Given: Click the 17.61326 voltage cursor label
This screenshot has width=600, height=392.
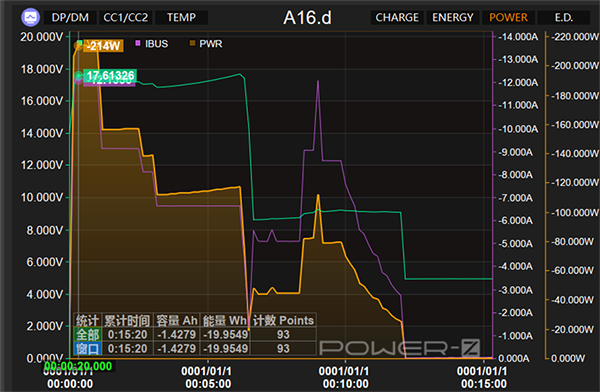Looking at the screenshot, I should [x=110, y=75].
